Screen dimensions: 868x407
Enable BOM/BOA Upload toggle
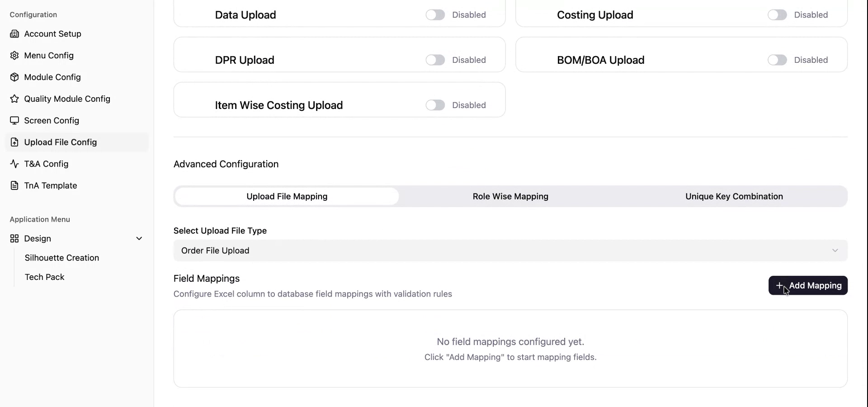(777, 60)
